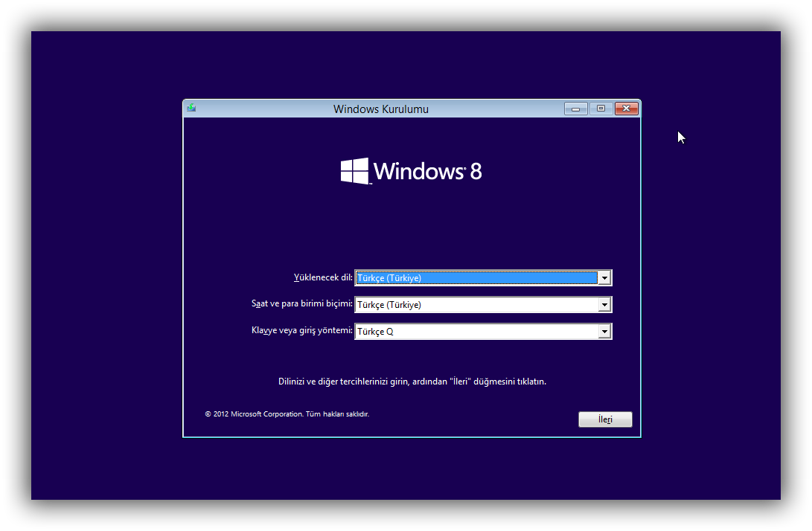Image resolution: width=812 pixels, height=531 pixels.
Task: Open the Saat ve para birimi dropdown arrow
Action: pyautogui.click(x=604, y=305)
